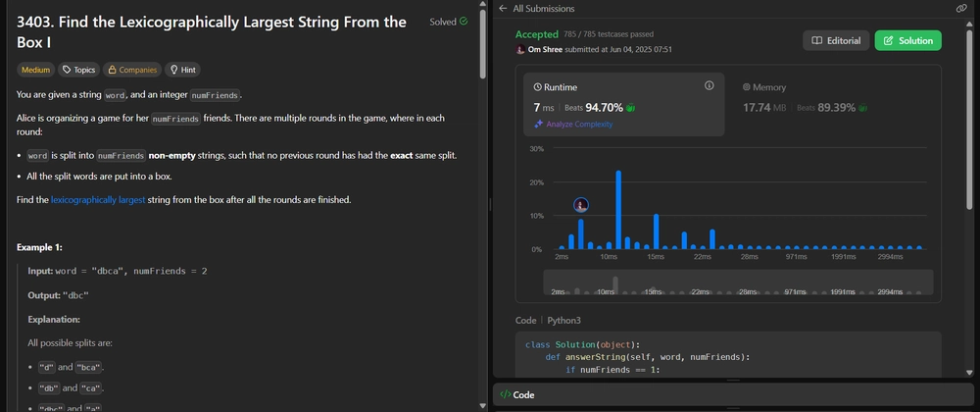Viewport: 980px width, 412px height.
Task: Click the chip icon beside Memory
Action: [x=746, y=87]
